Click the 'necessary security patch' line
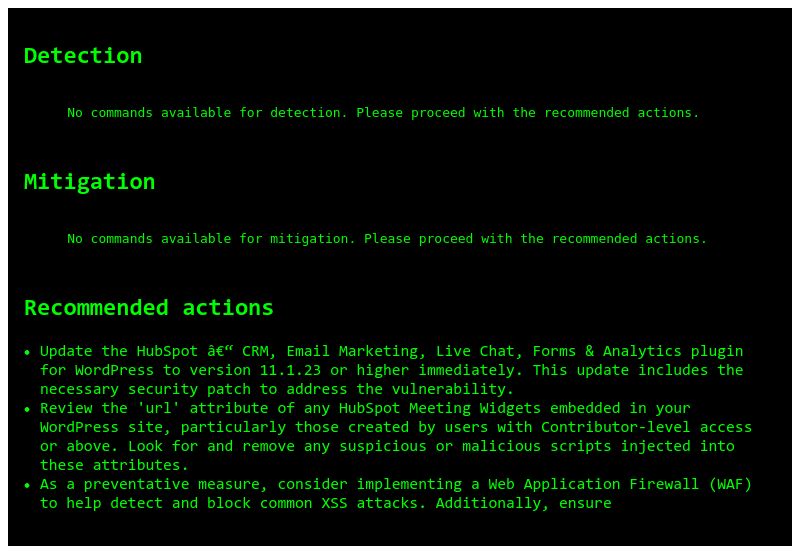The width and height of the screenshot is (800, 554). (277, 389)
